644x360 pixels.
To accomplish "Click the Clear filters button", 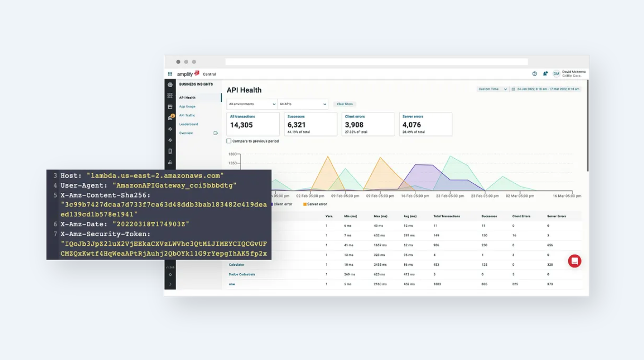I will click(x=345, y=104).
